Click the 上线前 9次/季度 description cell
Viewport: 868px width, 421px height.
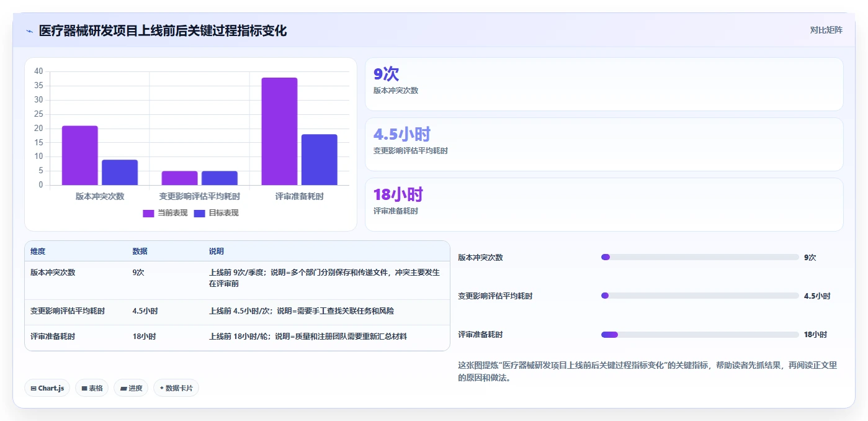tap(325, 278)
